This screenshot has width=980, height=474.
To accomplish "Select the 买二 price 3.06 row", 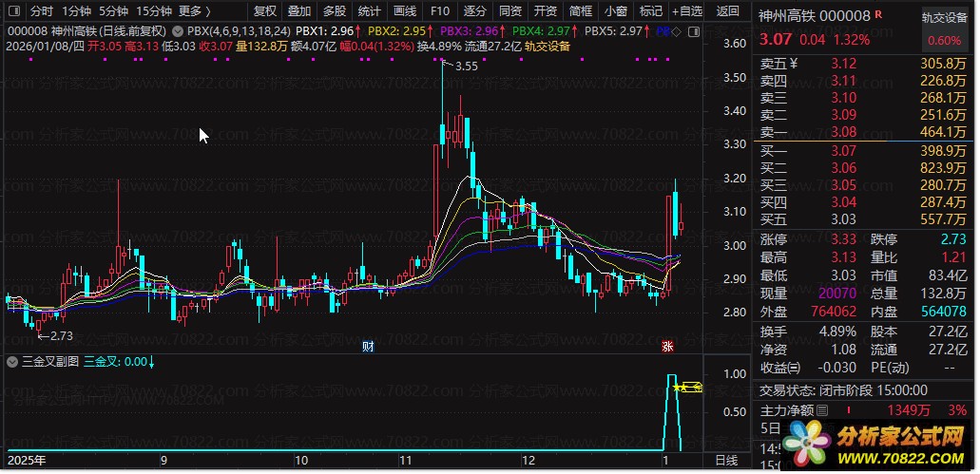I will [864, 167].
